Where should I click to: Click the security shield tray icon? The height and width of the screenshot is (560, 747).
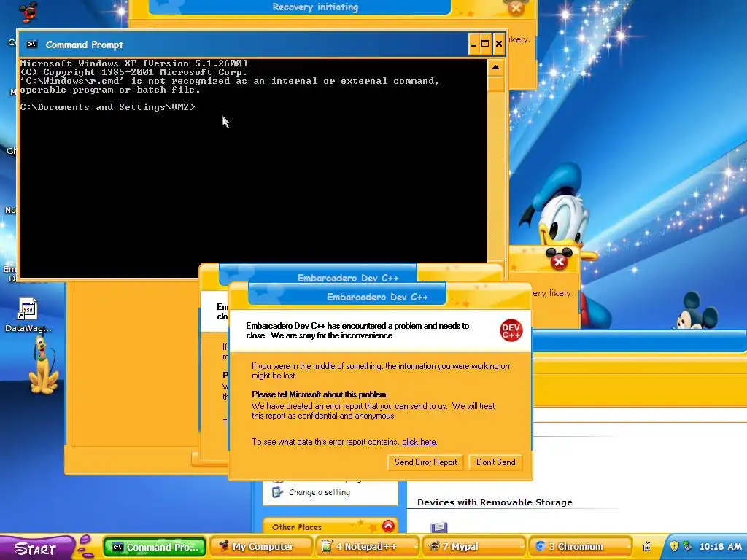click(x=673, y=546)
